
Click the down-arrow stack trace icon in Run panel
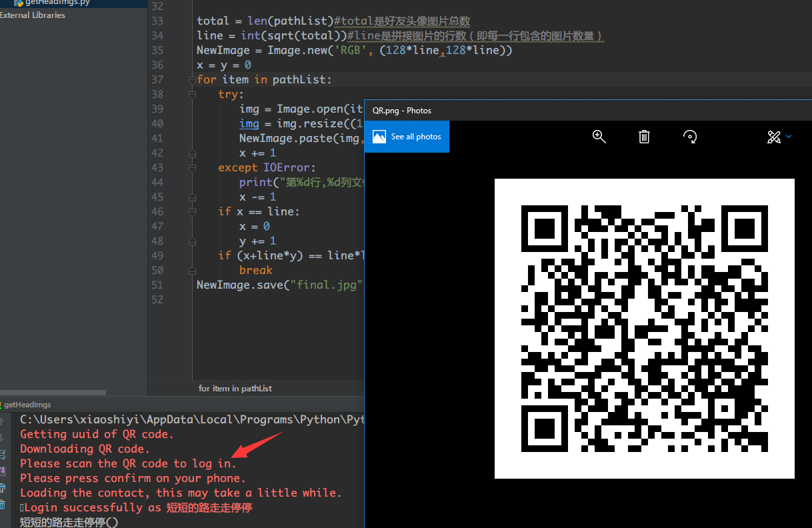[x=3, y=438]
